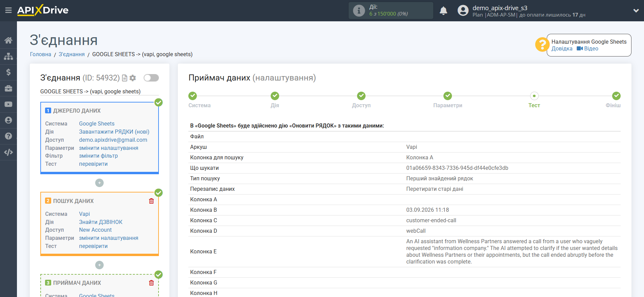Select the search value 01a06659-8343 text

click(x=457, y=168)
